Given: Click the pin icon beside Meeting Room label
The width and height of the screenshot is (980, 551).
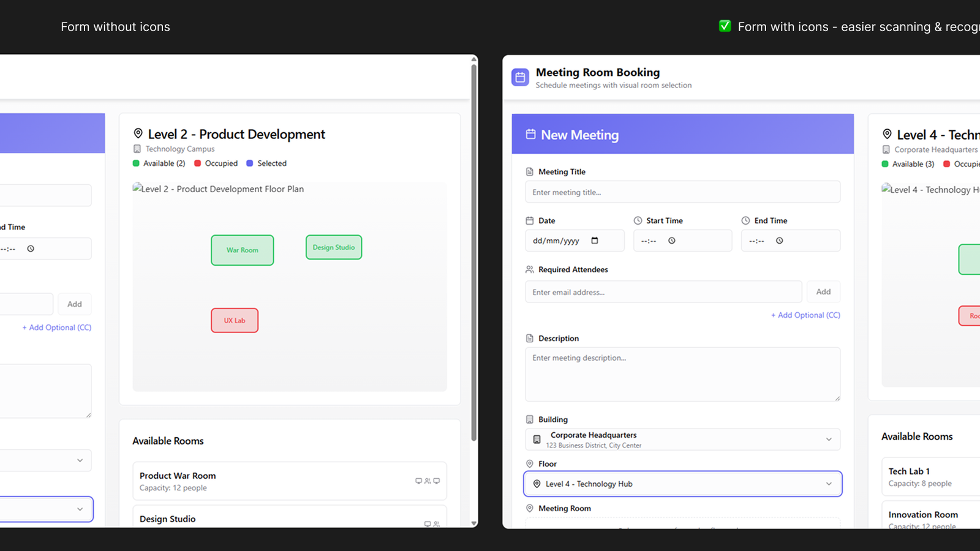Looking at the screenshot, I should (x=530, y=508).
